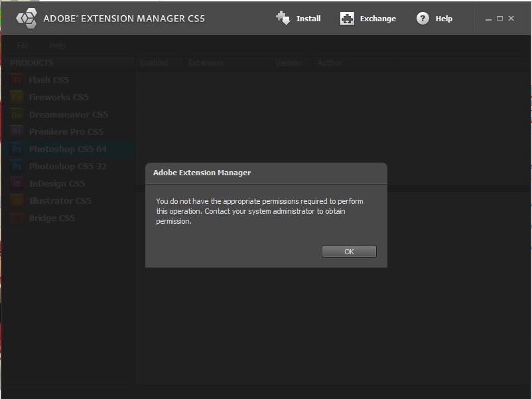532x399 pixels.
Task: Click the permissions error message text
Action: (259, 211)
